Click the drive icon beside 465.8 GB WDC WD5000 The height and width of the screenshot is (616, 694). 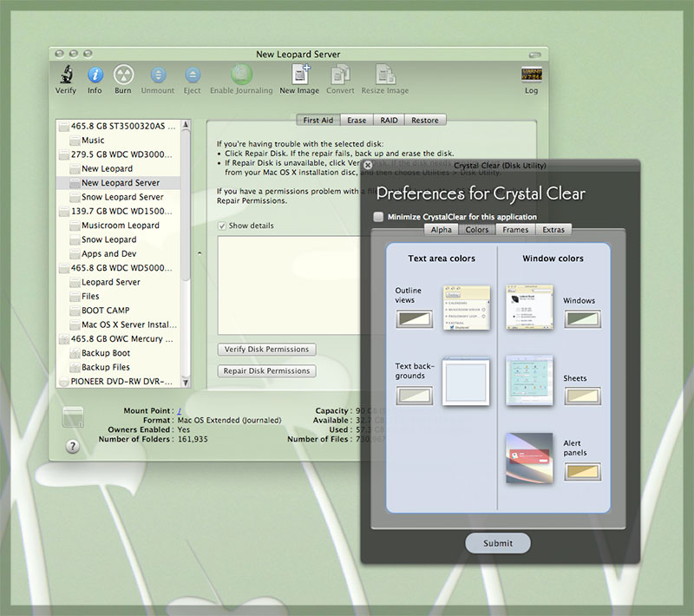coord(64,268)
